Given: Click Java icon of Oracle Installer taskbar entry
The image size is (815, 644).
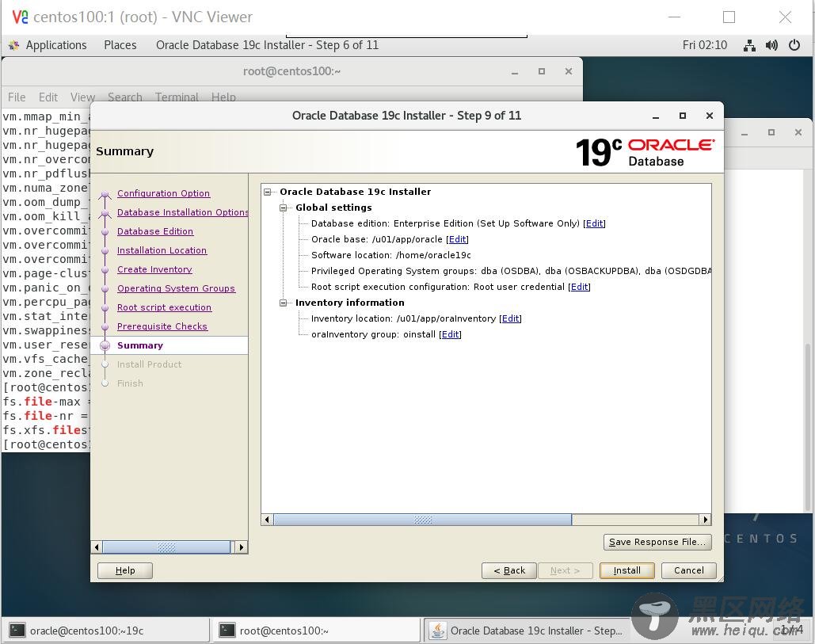Looking at the screenshot, I should click(x=438, y=631).
